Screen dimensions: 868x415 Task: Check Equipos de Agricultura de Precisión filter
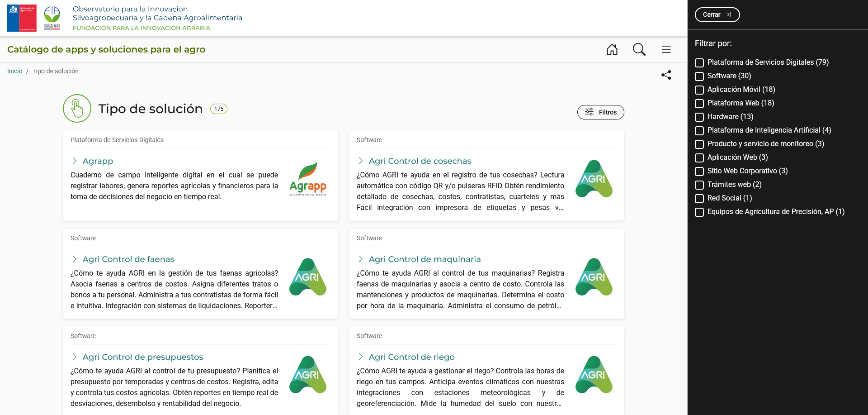click(x=699, y=212)
